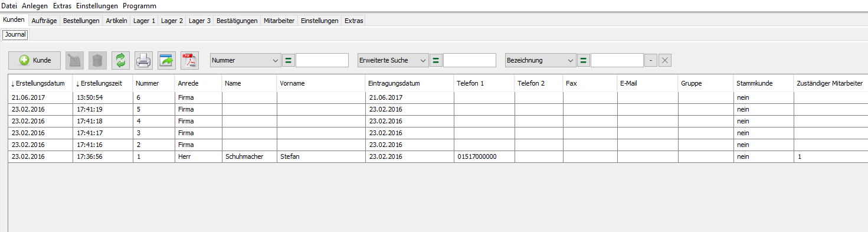Open the Bezeichnung dropdown list

coord(541,60)
